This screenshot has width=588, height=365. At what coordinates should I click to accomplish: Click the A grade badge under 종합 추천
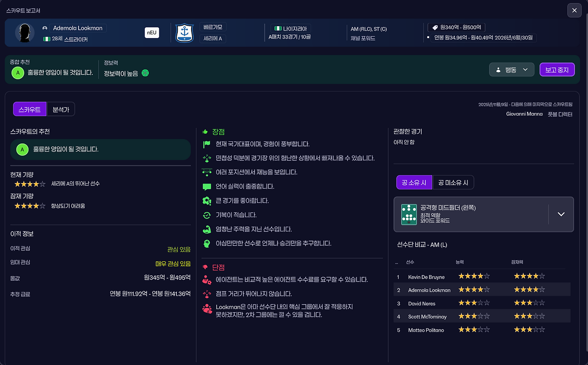(x=18, y=73)
